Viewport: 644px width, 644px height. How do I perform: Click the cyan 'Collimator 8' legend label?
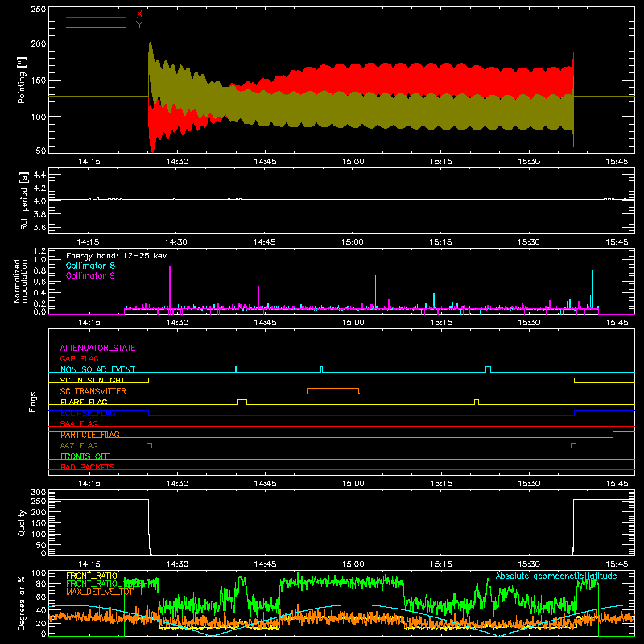pos(90,266)
